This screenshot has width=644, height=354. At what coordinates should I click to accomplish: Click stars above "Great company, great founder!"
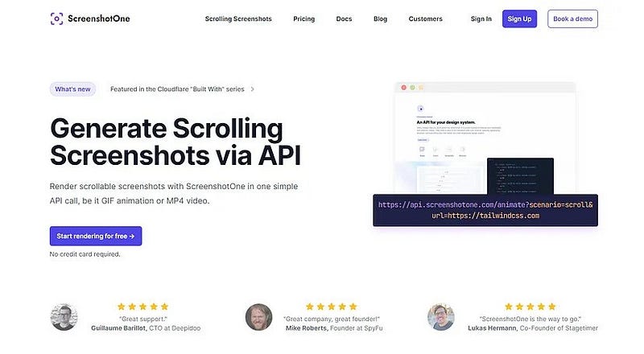point(332,307)
